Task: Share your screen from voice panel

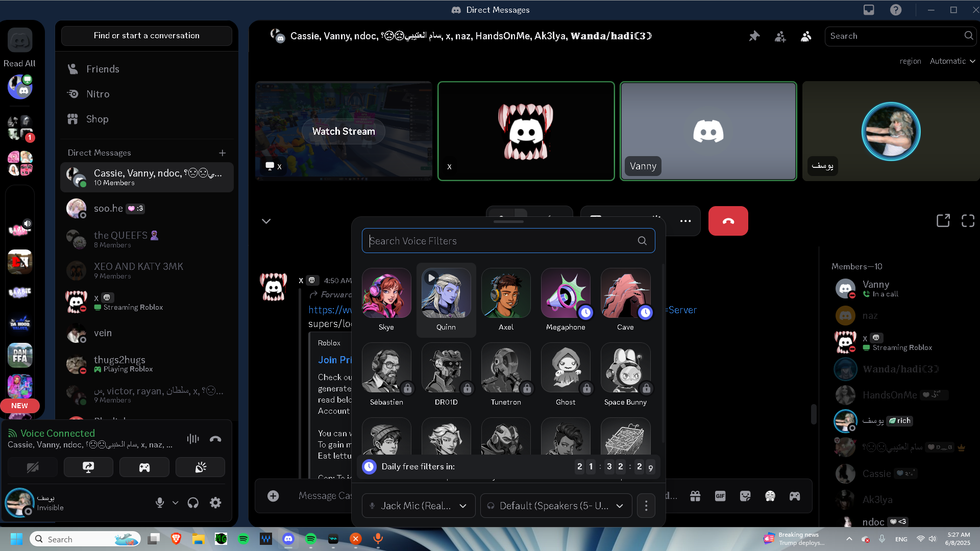Action: [x=88, y=467]
